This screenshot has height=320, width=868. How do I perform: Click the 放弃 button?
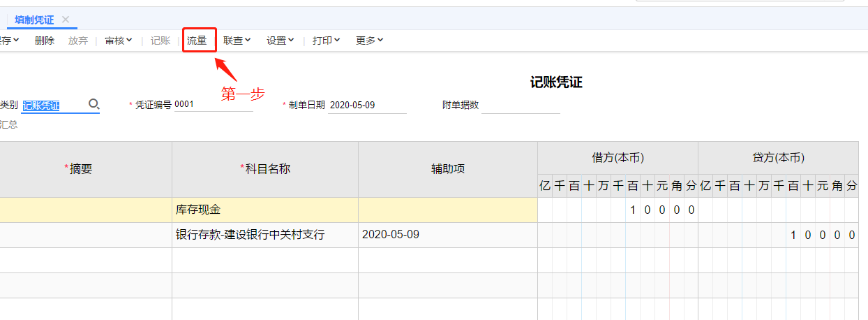78,41
